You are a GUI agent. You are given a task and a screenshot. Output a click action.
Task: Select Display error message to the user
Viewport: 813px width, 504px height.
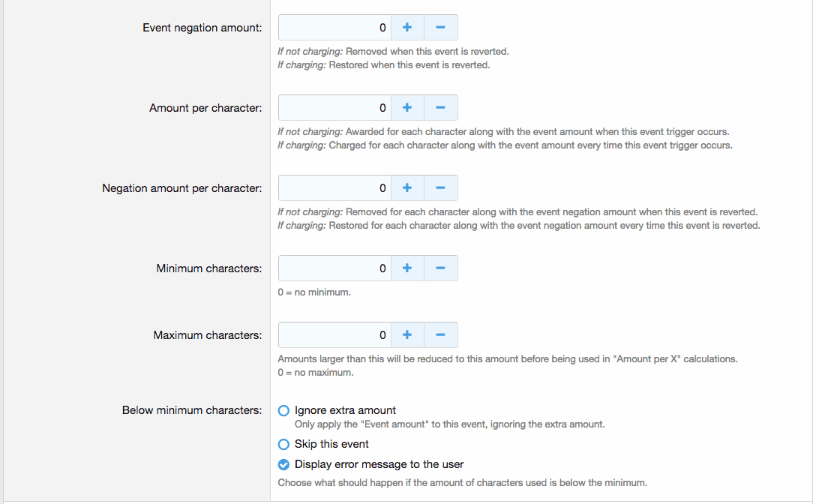pyautogui.click(x=283, y=464)
